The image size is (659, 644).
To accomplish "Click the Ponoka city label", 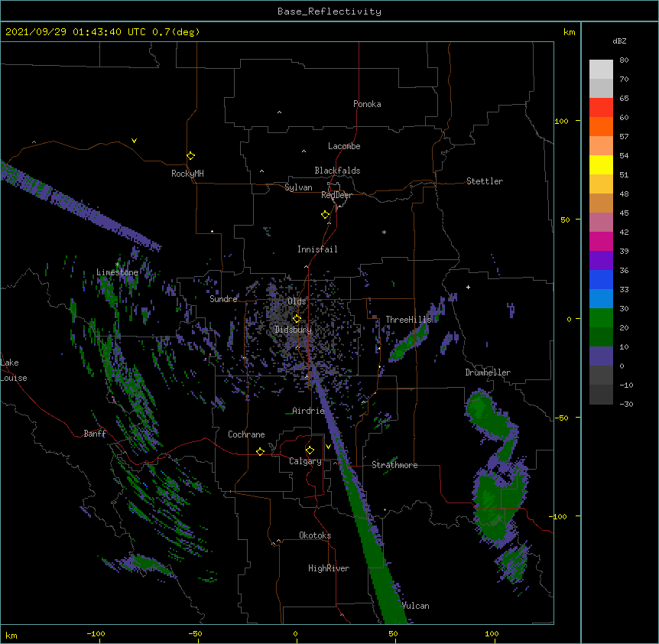I will (x=367, y=104).
